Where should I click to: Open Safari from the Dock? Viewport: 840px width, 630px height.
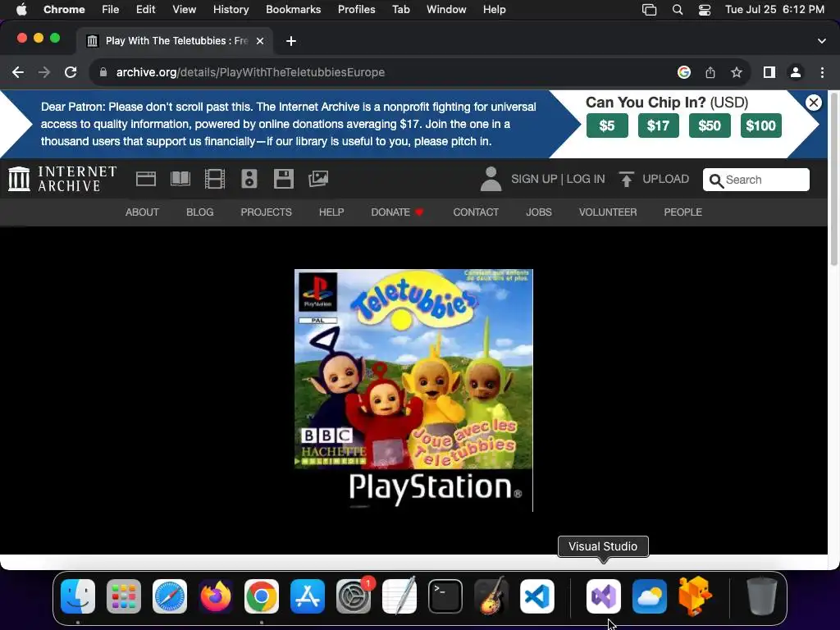[x=170, y=596]
